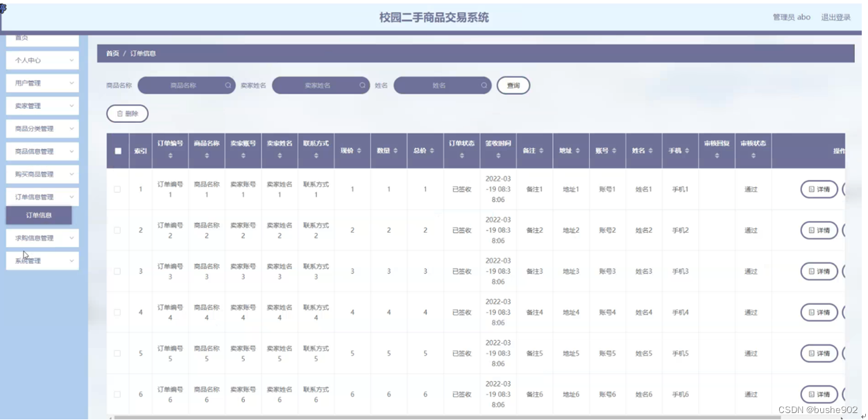
Task: View 详情 for row 3
Action: 819,271
